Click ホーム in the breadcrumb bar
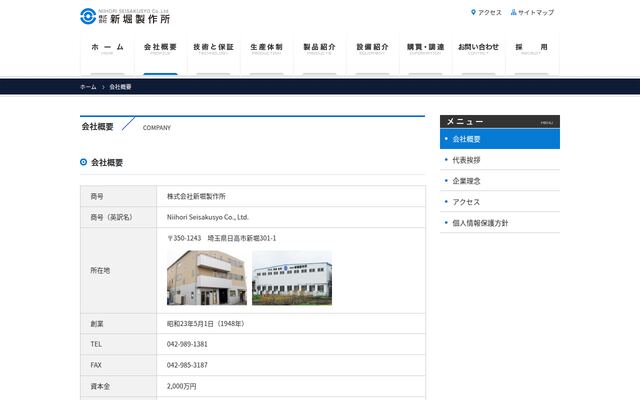This screenshot has width=640, height=400. (x=88, y=87)
